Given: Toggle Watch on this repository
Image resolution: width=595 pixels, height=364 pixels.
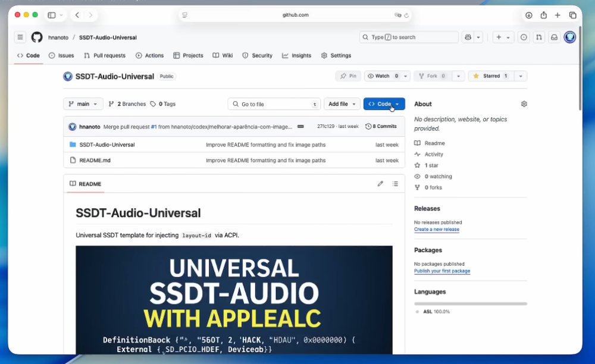Looking at the screenshot, I should (383, 76).
